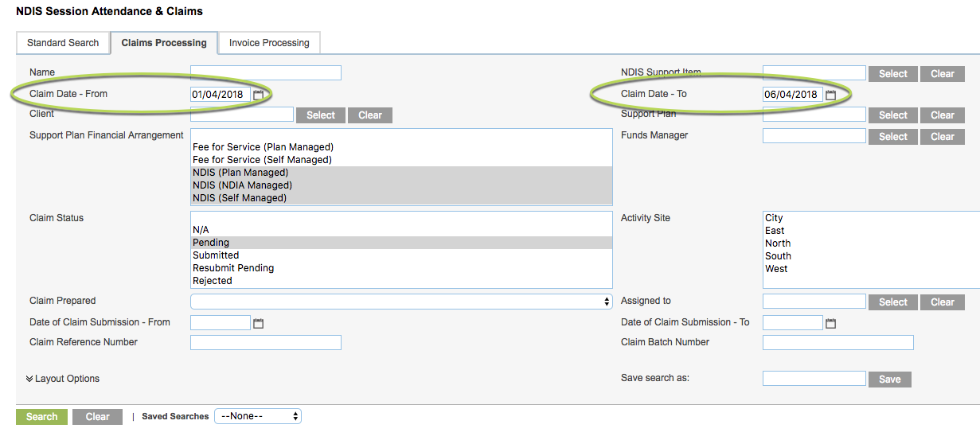Switch to Standard Search tab
The image size is (980, 440).
click(x=63, y=43)
